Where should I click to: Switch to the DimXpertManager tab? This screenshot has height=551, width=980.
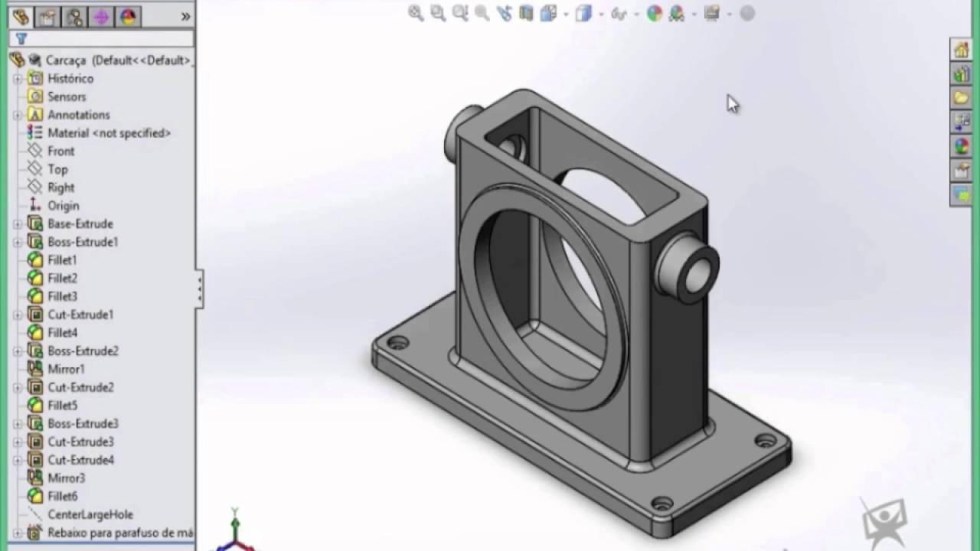pyautogui.click(x=101, y=16)
